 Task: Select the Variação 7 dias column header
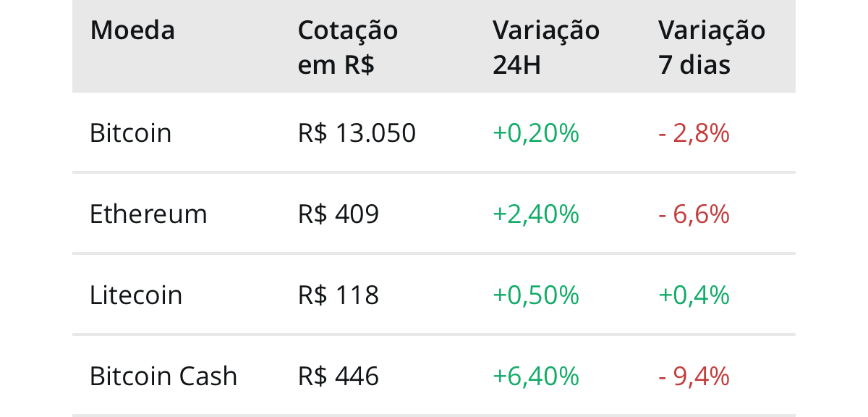click(712, 48)
